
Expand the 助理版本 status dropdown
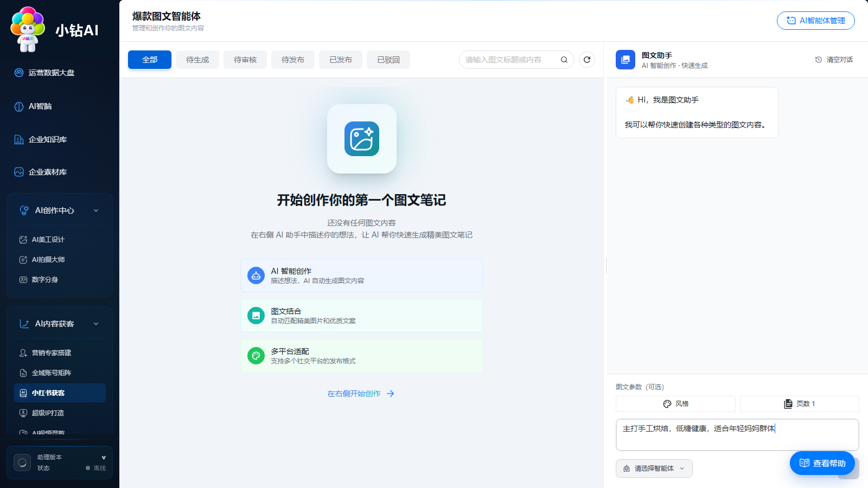104,458
